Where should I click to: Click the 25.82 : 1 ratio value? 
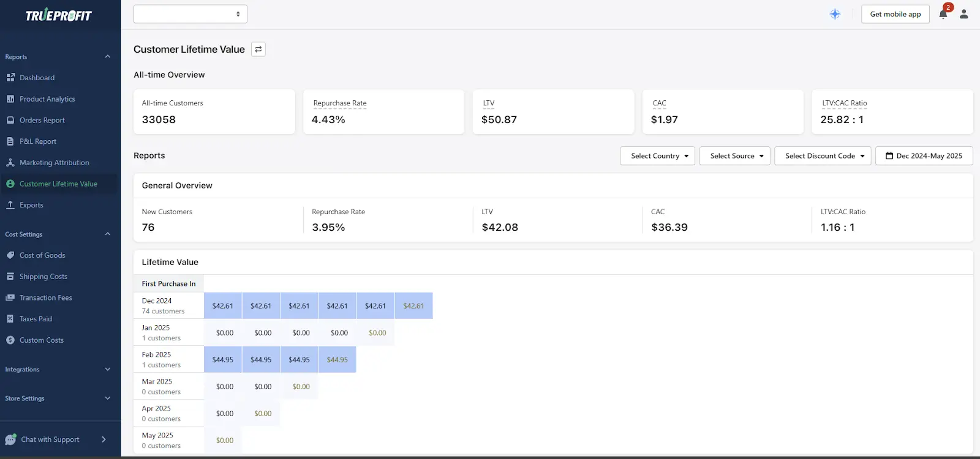842,120
